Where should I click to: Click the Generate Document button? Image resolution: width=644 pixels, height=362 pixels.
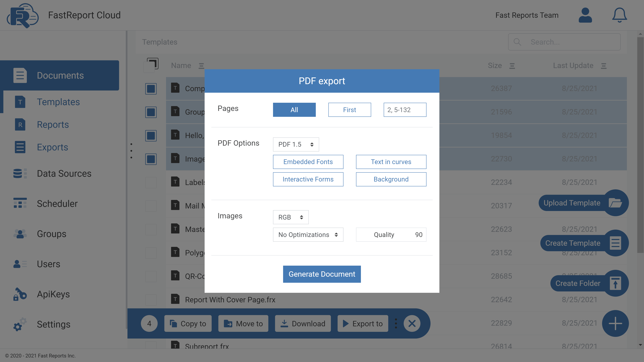point(322,274)
